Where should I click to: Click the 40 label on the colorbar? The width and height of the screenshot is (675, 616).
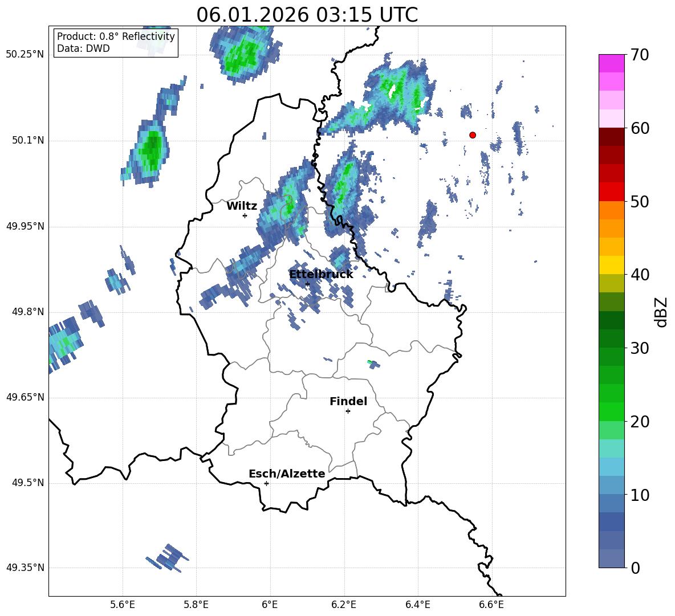[640, 275]
